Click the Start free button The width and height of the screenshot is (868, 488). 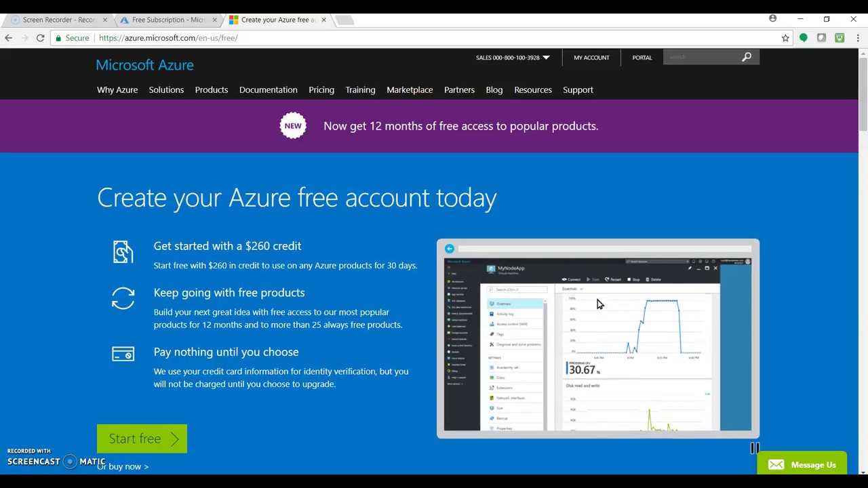pyautogui.click(x=142, y=439)
